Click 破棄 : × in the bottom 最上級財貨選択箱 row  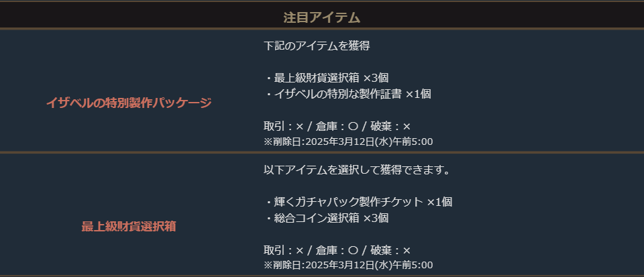(x=390, y=250)
